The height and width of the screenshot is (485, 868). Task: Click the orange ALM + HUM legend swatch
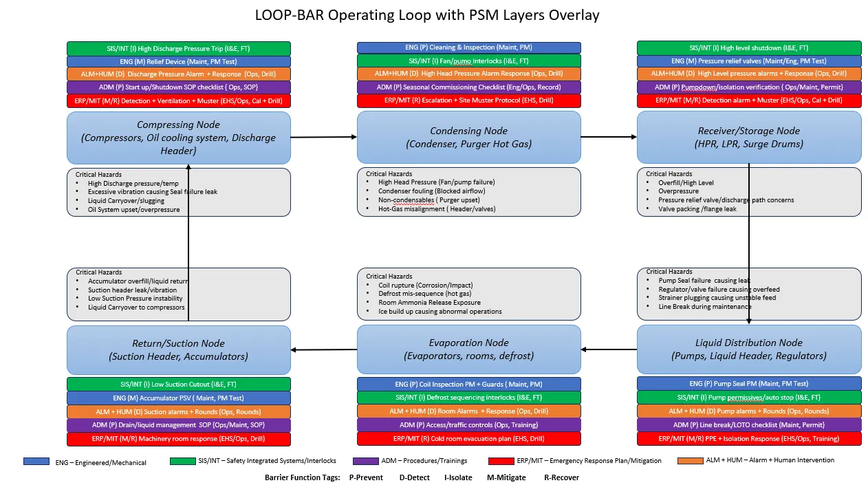[690, 462]
